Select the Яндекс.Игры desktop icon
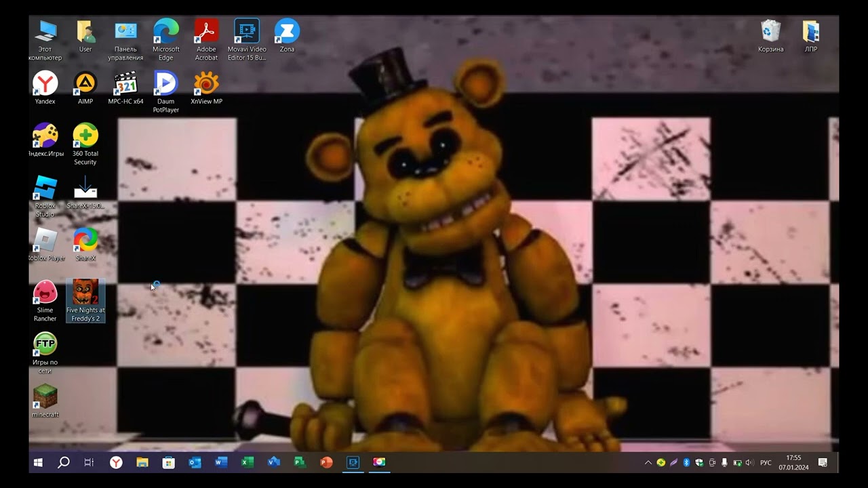Screen dimensions: 868x488 [45, 140]
